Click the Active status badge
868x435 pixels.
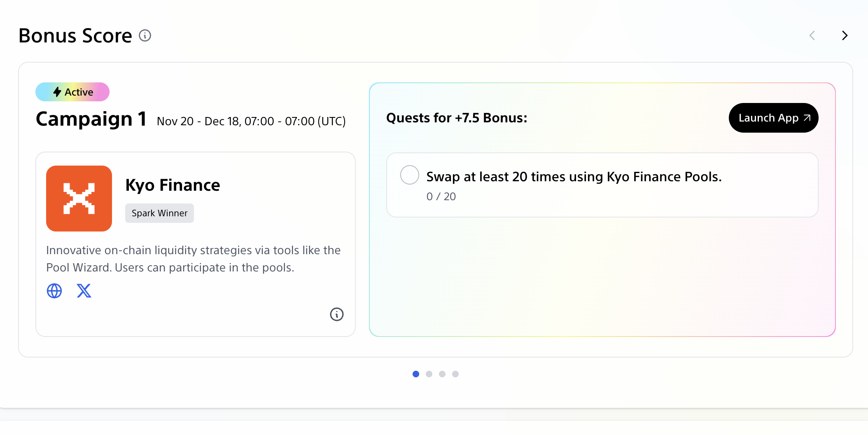(x=72, y=92)
